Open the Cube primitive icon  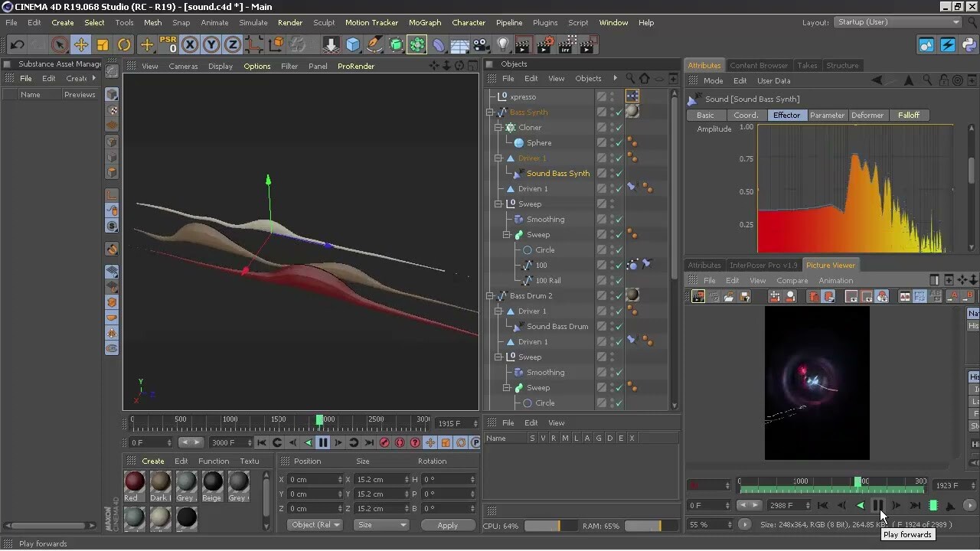(x=352, y=45)
